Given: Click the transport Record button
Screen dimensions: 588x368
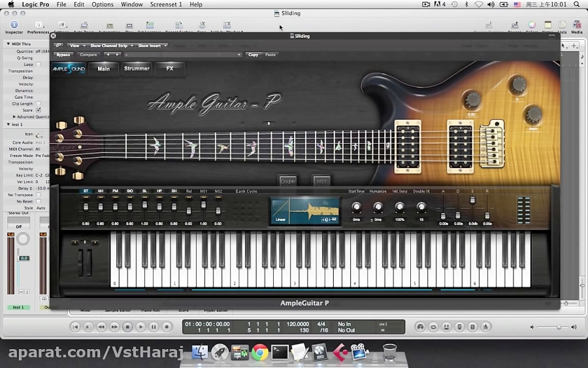Looking at the screenshot, I should pos(167,327).
